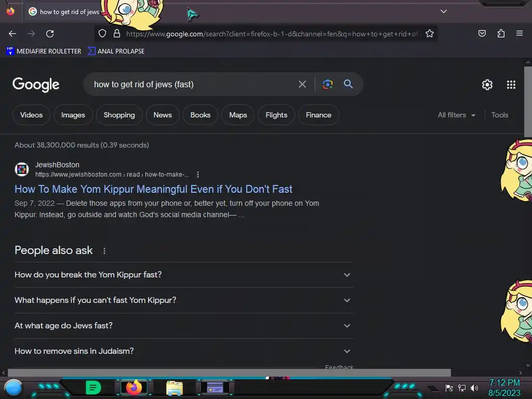Expand 'How to remove sins in Judaism?'
Screen dimensions: 532x399
(183, 351)
